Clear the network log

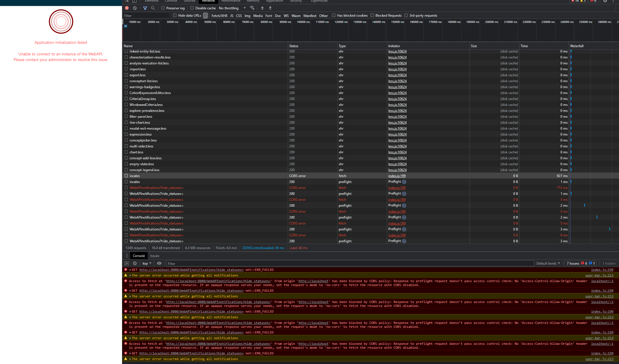click(x=135, y=8)
